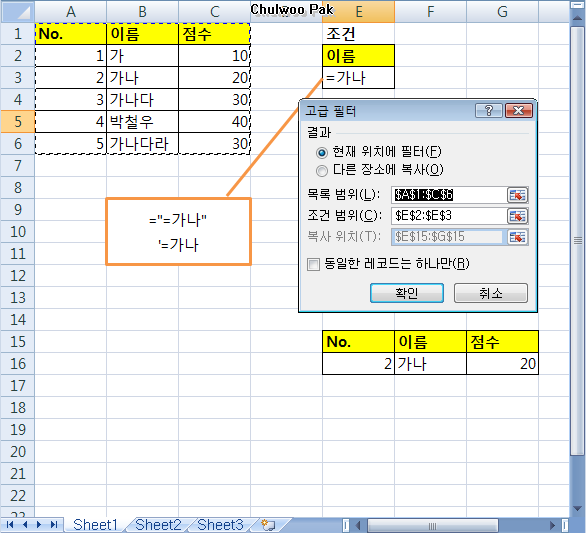Select column A header
This screenshot has width=586, height=533.
click(71, 12)
